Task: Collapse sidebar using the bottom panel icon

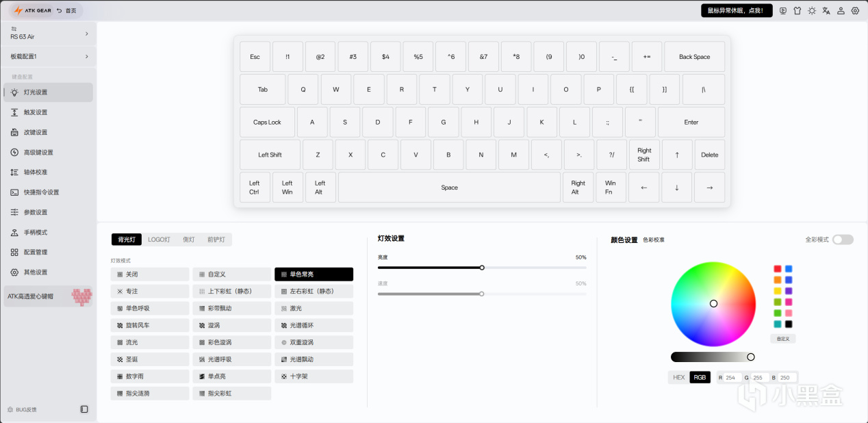Action: (84, 409)
